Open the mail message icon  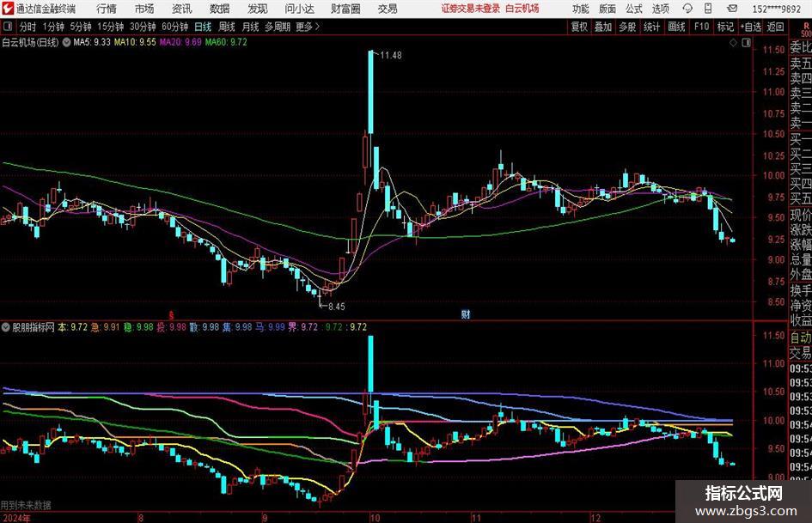[732, 9]
